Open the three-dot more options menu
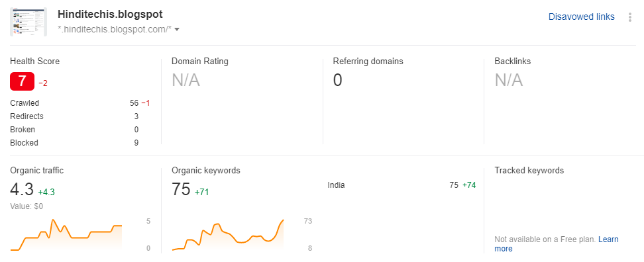This screenshot has width=644, height=262. pyautogui.click(x=629, y=17)
